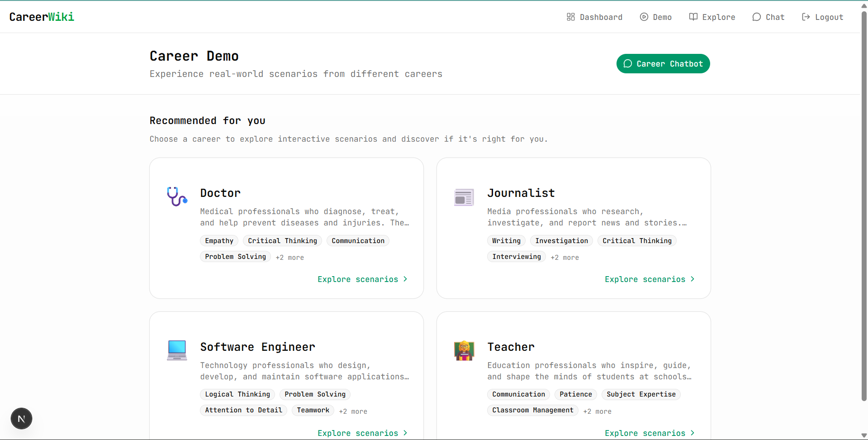Show +2 more skills for Teacher

tap(597, 411)
